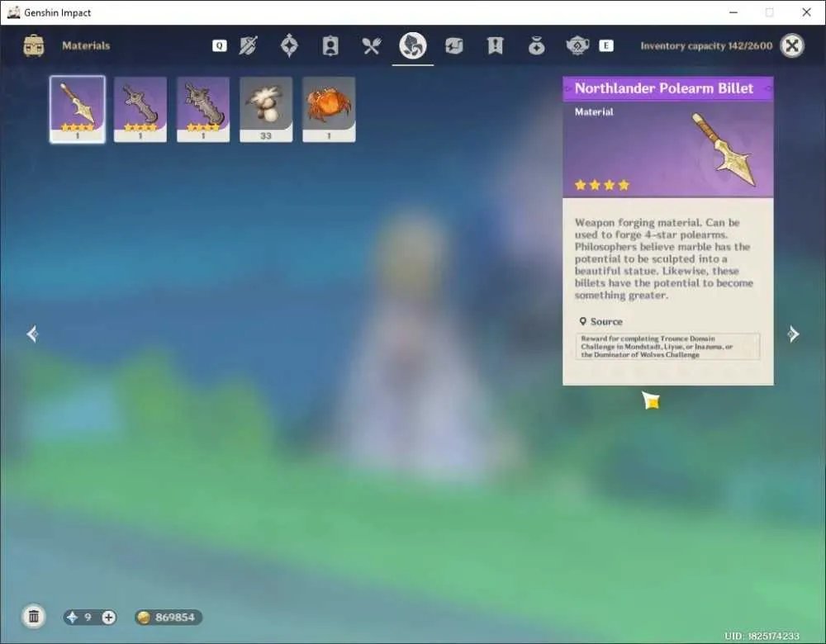826x644 pixels.
Task: Click the "Inventory capacity 142/2600" text
Action: pyautogui.click(x=706, y=45)
